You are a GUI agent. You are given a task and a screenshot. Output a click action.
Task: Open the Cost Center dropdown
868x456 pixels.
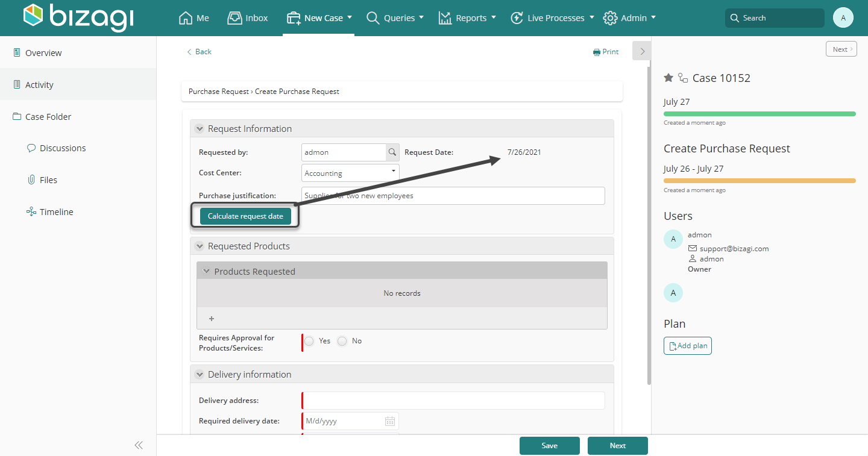tap(350, 173)
